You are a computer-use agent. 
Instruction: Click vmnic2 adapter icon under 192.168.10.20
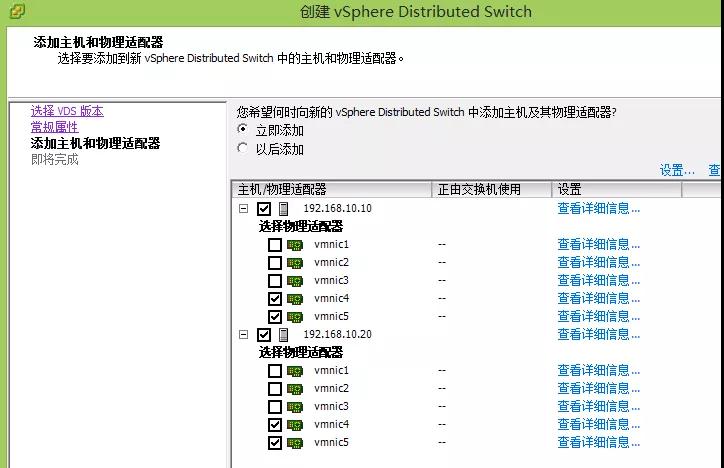tap(295, 389)
